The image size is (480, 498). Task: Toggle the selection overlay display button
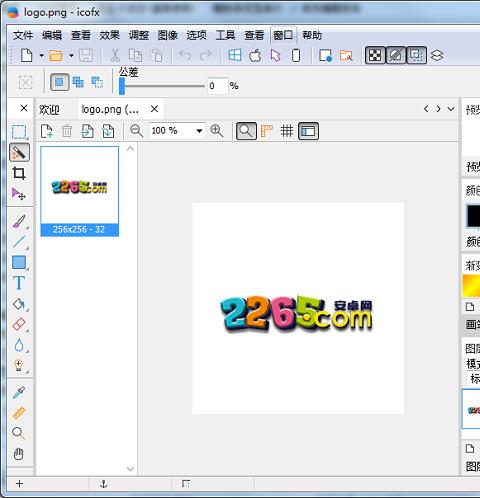coord(416,55)
